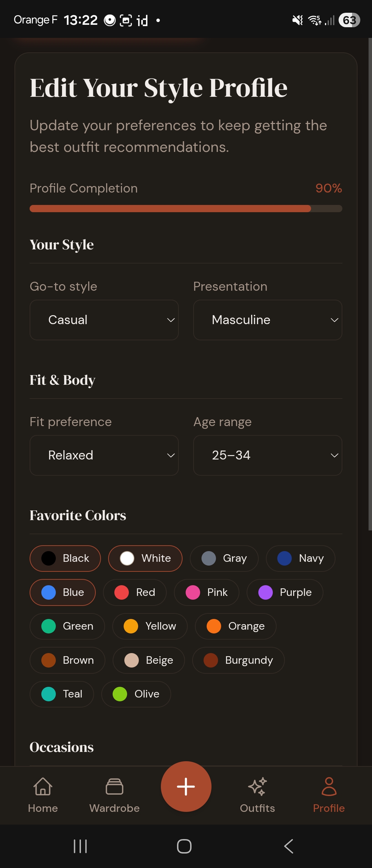Open the Fit preference Relaxed dropdown
The image size is (372, 868).
pyautogui.click(x=104, y=455)
